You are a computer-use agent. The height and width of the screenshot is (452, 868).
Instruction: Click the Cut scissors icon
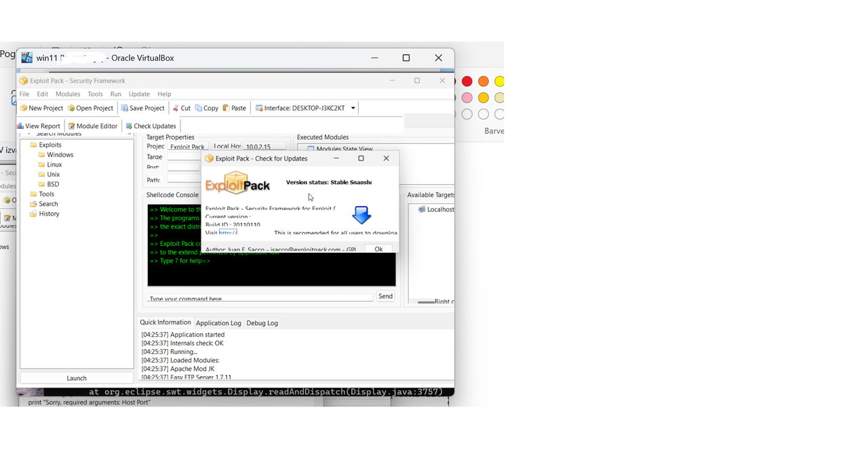pos(176,108)
